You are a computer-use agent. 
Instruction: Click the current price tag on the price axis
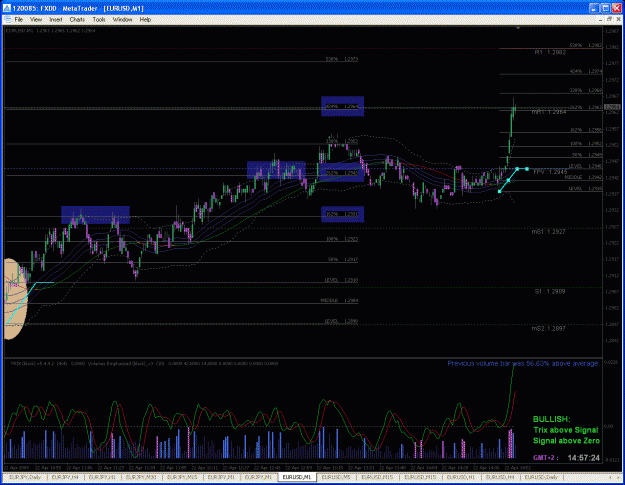[612, 107]
